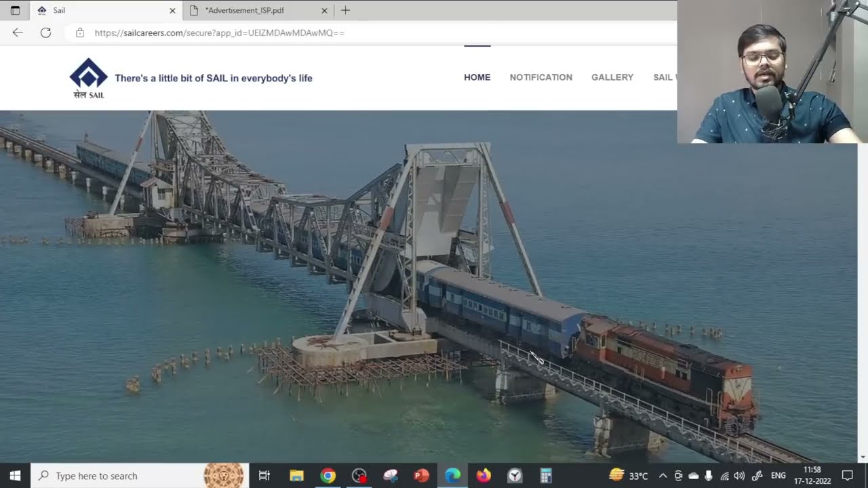Close the Sail browser tab
Viewport: 868px width, 488px height.
click(x=172, y=11)
